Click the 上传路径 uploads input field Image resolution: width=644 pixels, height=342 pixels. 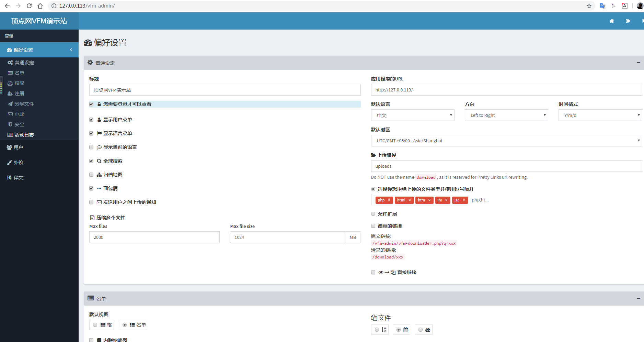(x=506, y=166)
